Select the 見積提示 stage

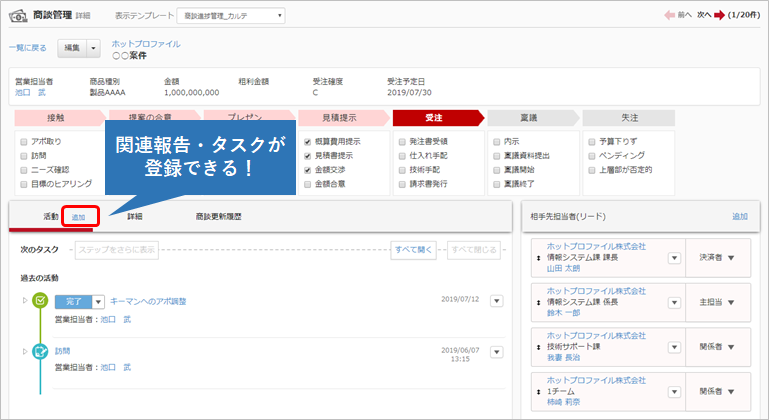(x=342, y=118)
